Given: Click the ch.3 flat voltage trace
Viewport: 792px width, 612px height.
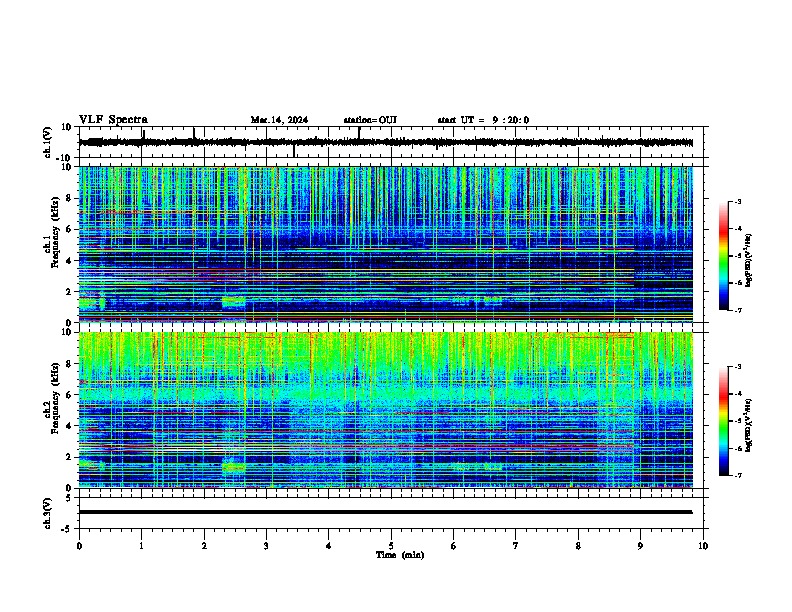Looking at the screenshot, I should point(385,512).
